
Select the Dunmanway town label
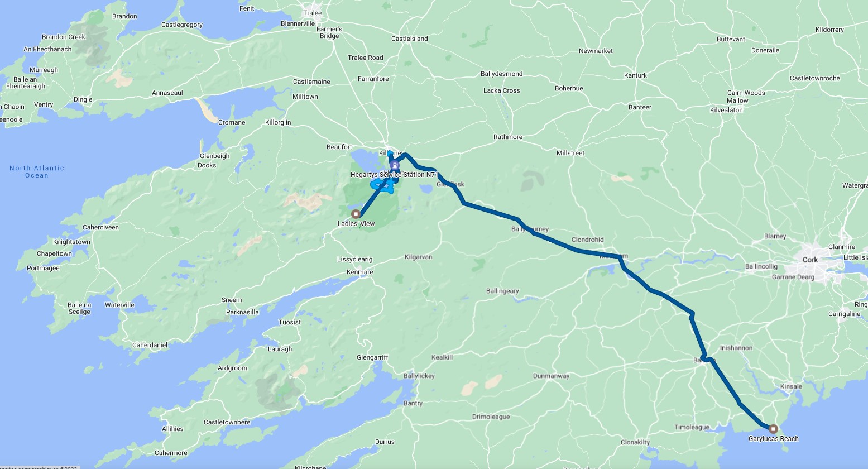coord(551,376)
